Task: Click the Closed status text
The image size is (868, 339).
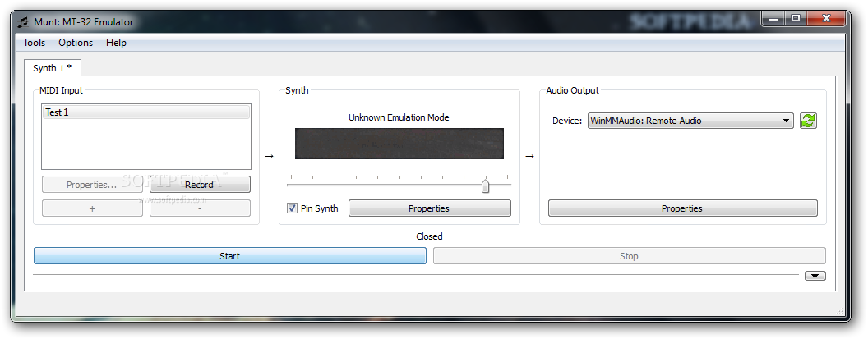Action: pyautogui.click(x=430, y=236)
